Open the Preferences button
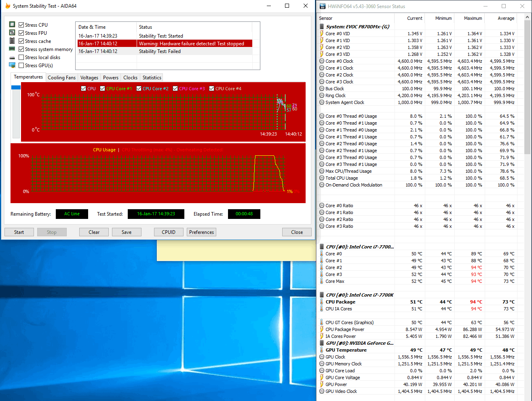 [x=201, y=232]
